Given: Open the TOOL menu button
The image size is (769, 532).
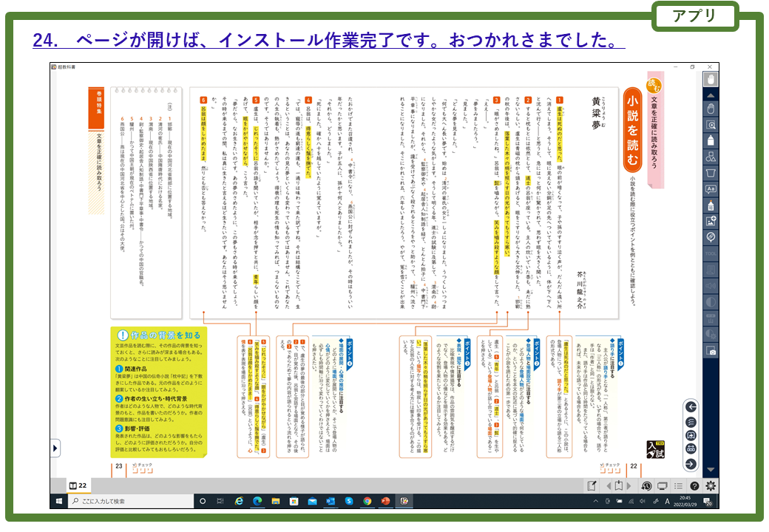Looking at the screenshot, I should click(711, 253).
